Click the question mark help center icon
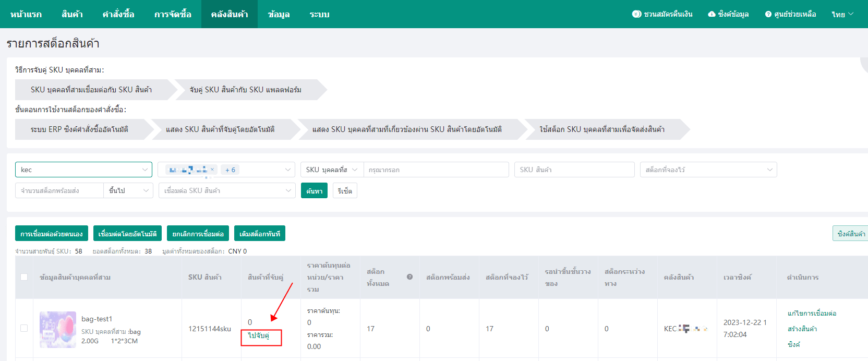868x361 pixels. point(768,14)
